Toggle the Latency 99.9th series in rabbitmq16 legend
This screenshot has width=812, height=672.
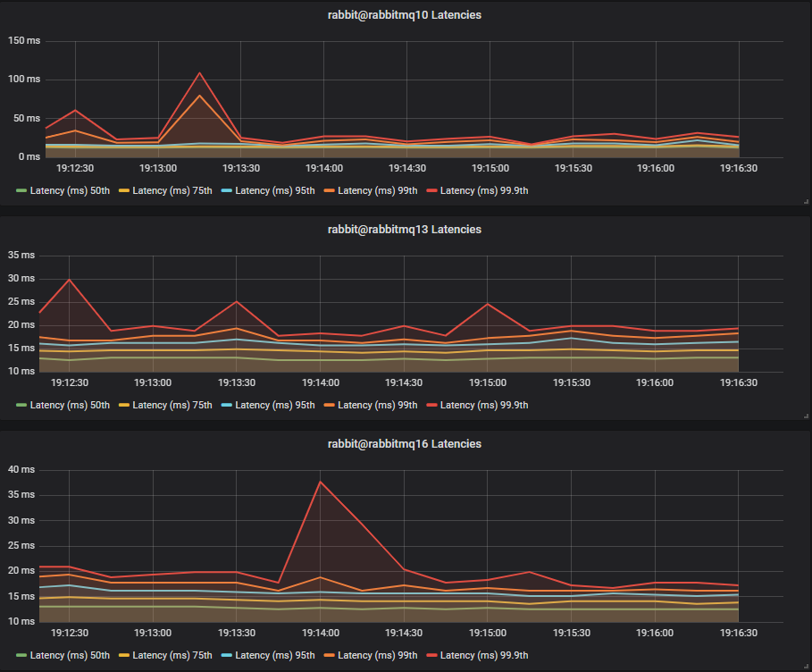tap(484, 655)
